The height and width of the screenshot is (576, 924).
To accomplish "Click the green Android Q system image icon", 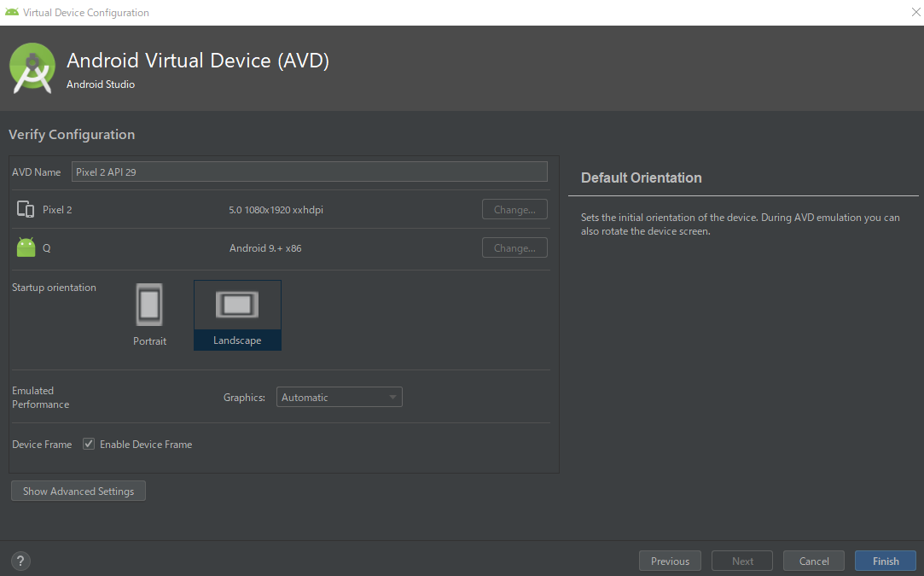I will click(x=26, y=247).
